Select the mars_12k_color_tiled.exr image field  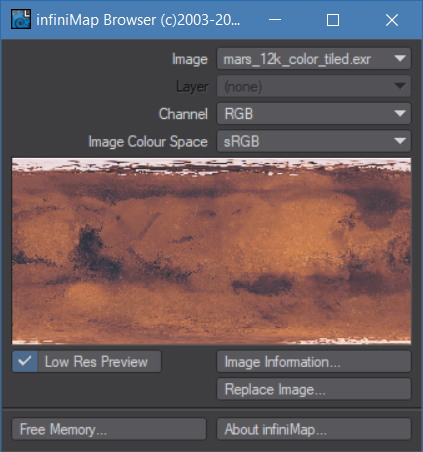point(314,59)
